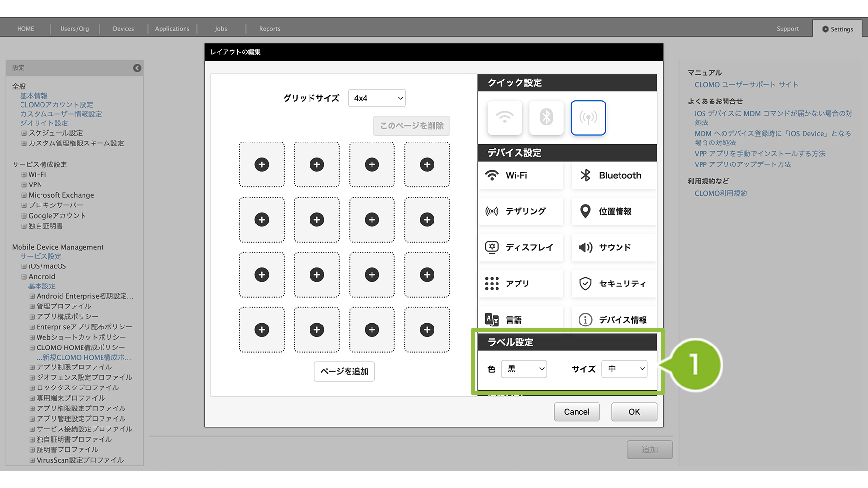Image resolution: width=868 pixels, height=488 pixels.
Task: Open the Devices menu tab
Action: pos(123,29)
